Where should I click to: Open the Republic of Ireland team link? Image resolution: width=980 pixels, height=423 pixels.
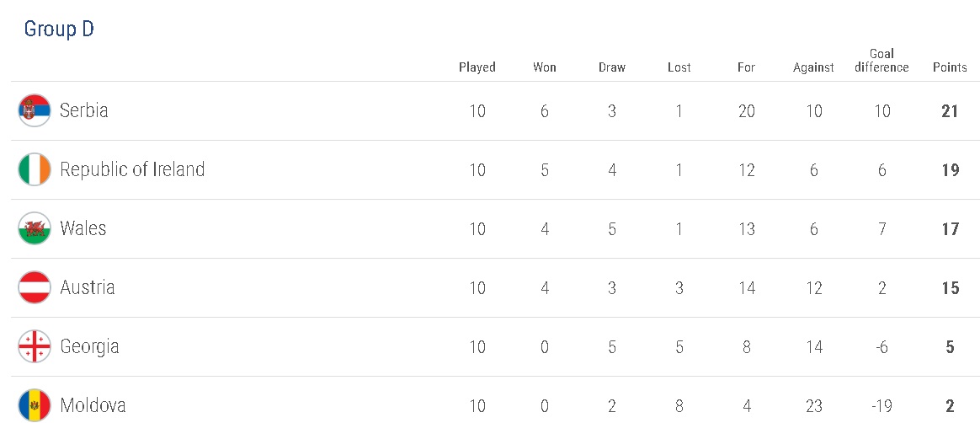point(132,169)
